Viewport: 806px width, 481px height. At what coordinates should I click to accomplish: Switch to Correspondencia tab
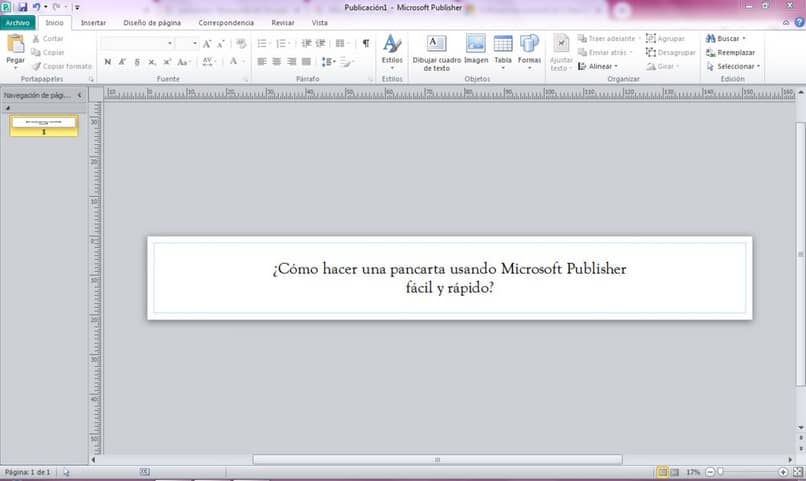pos(226,23)
